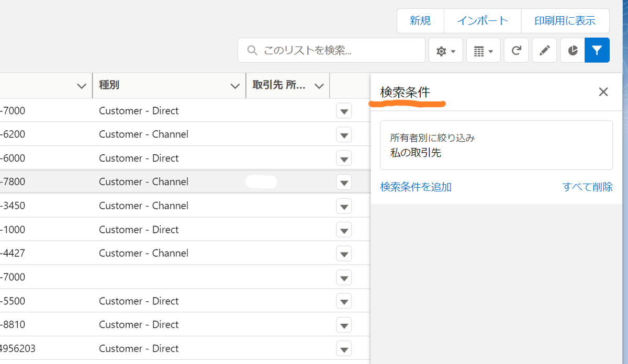The width and height of the screenshot is (628, 364).
Task: Open the row menu for the -4427 record
Action: point(344,254)
